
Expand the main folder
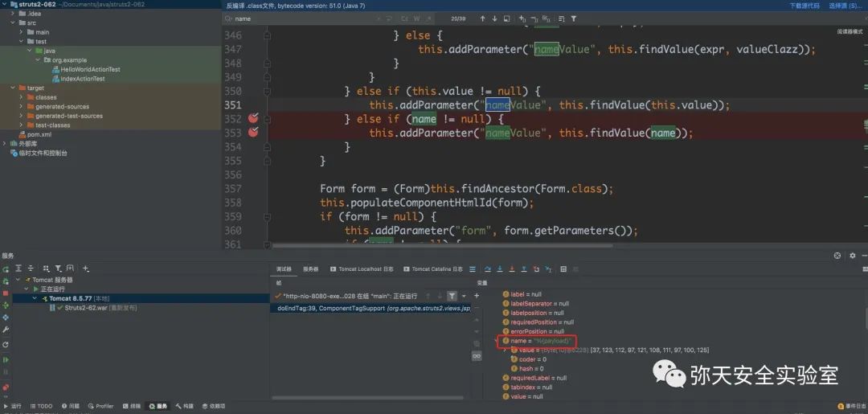(21, 32)
